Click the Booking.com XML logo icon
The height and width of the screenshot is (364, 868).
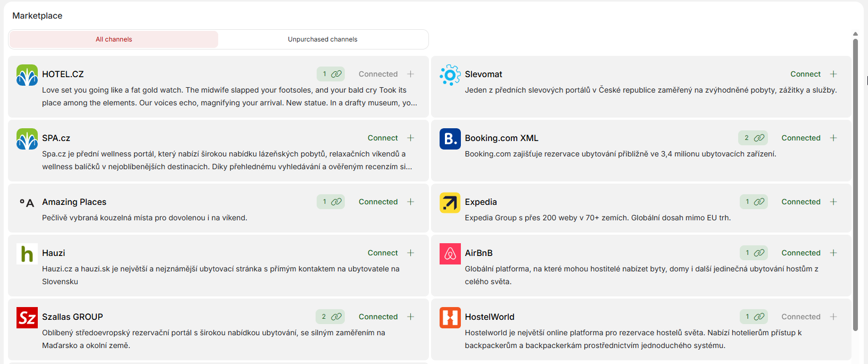(450, 139)
